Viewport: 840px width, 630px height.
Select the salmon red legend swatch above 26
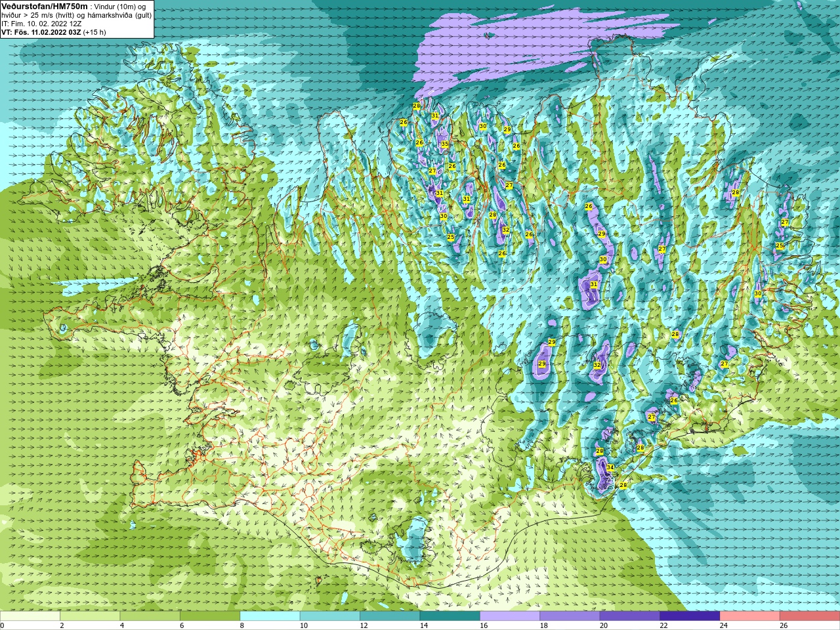point(810,616)
